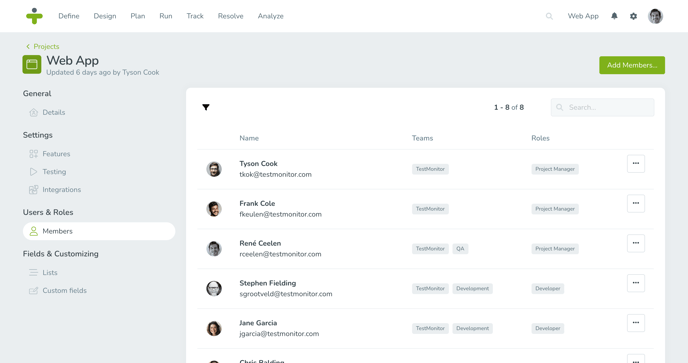Open Custom fields page
The width and height of the screenshot is (688, 363).
64,291
